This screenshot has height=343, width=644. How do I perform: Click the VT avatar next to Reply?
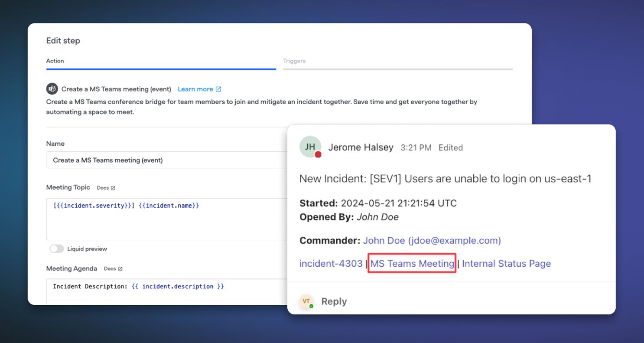tap(306, 301)
